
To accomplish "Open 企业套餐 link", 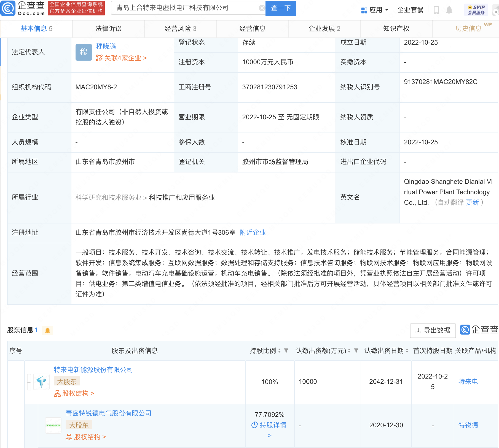I will coord(410,10).
